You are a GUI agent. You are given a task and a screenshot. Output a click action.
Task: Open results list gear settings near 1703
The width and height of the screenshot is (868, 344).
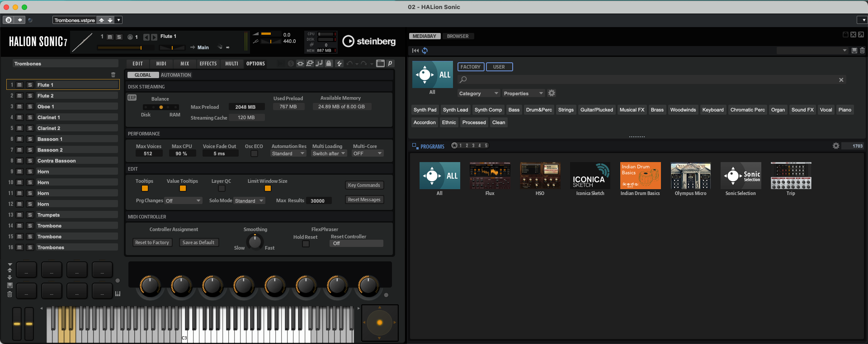(836, 146)
